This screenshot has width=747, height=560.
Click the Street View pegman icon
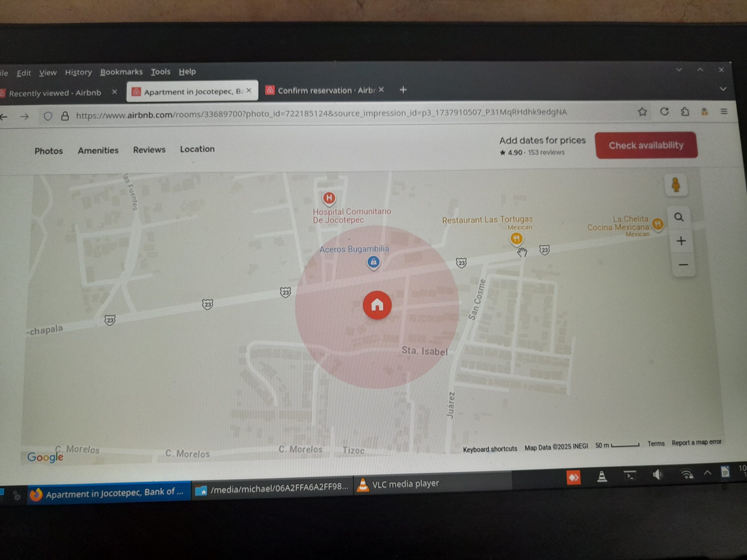coord(676,185)
